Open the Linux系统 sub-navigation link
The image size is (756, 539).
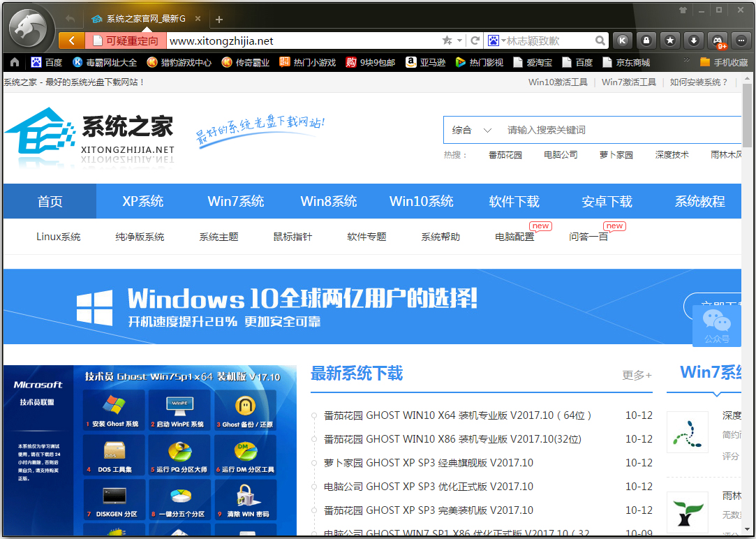(x=59, y=237)
